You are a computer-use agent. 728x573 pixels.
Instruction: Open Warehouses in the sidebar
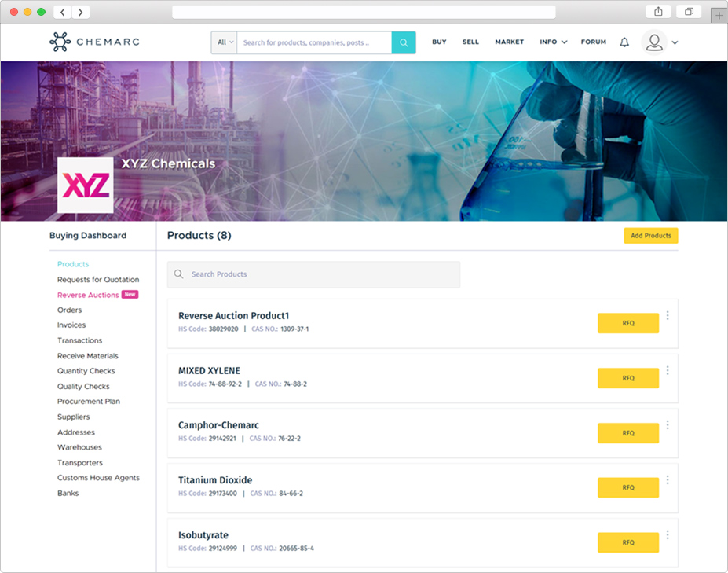tap(79, 447)
